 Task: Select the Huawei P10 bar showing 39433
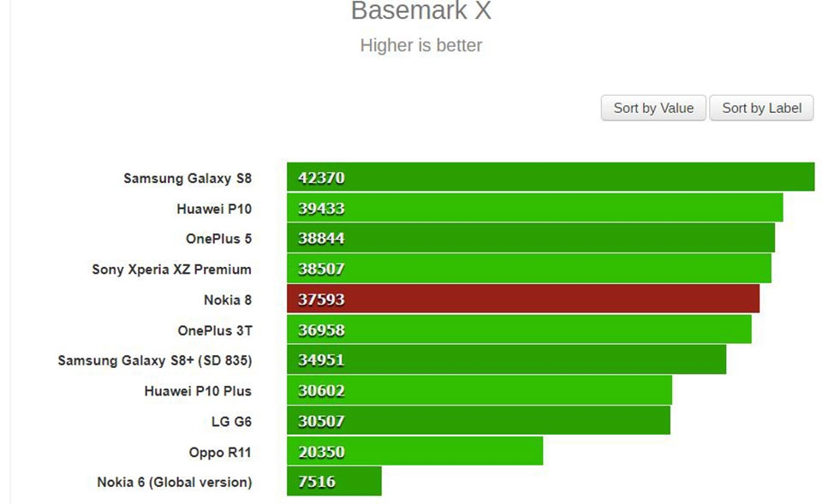pyautogui.click(x=534, y=207)
